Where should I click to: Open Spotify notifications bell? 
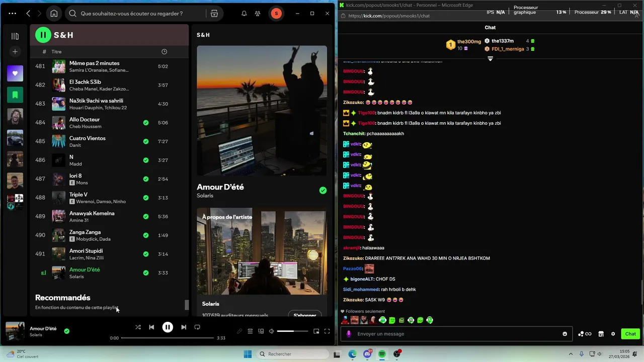coord(244,14)
